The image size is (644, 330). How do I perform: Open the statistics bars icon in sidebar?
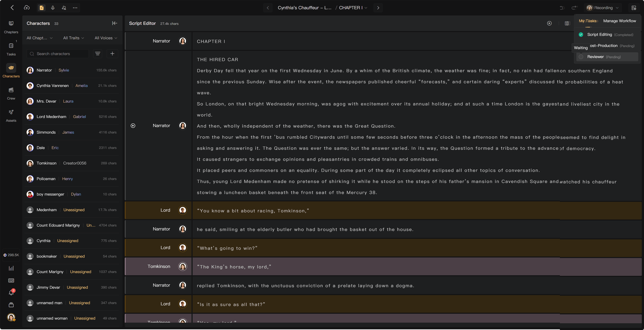[11, 268]
